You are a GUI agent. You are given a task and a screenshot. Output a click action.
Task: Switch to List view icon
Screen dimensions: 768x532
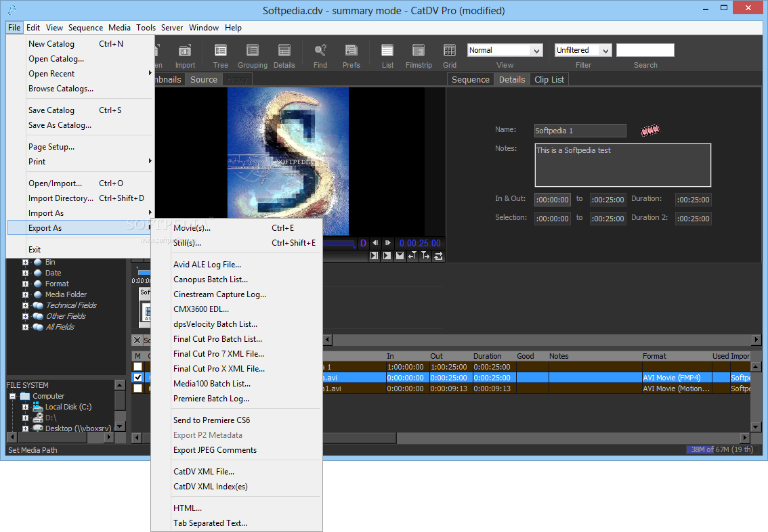[x=387, y=50]
